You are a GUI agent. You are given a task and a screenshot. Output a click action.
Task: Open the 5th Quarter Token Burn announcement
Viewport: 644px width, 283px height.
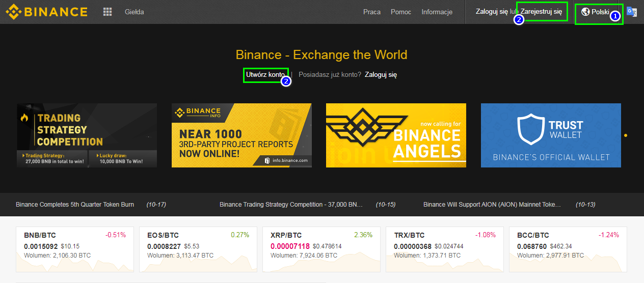[75, 205]
